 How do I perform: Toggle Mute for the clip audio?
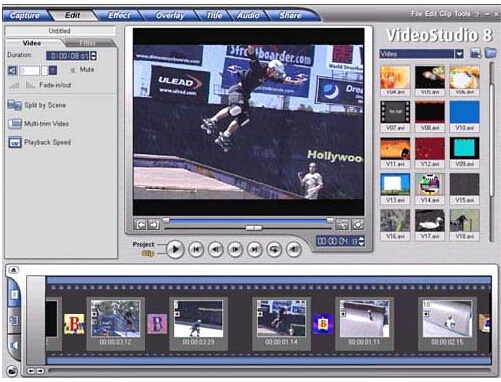[82, 70]
